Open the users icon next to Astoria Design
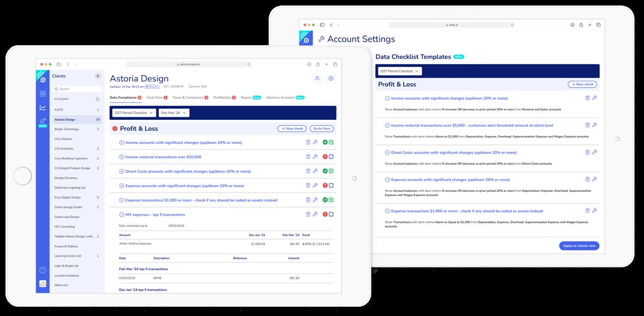644x316 pixels. click(x=317, y=78)
